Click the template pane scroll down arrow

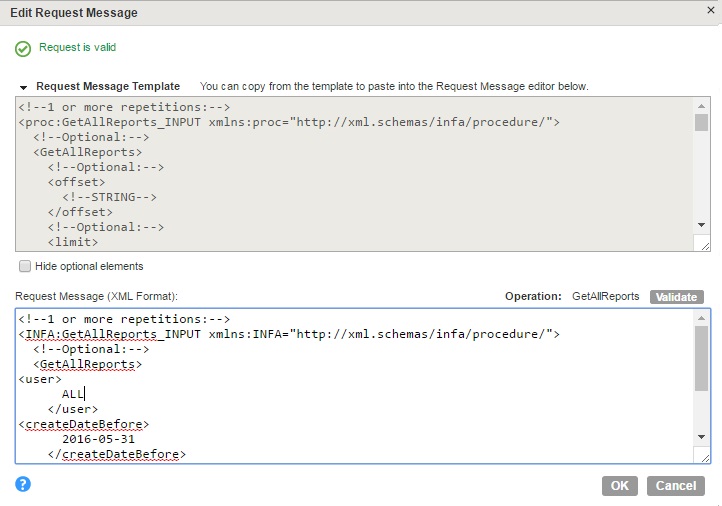pos(701,225)
